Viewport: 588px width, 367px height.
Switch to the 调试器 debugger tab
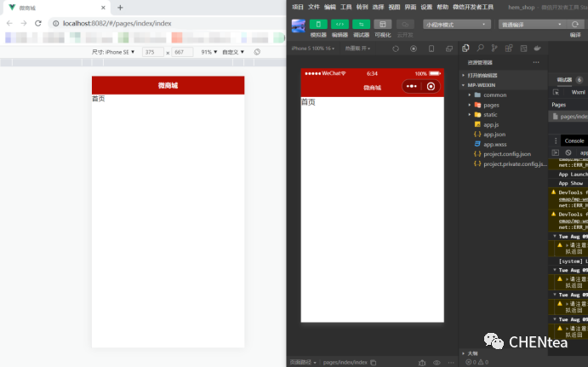click(564, 79)
